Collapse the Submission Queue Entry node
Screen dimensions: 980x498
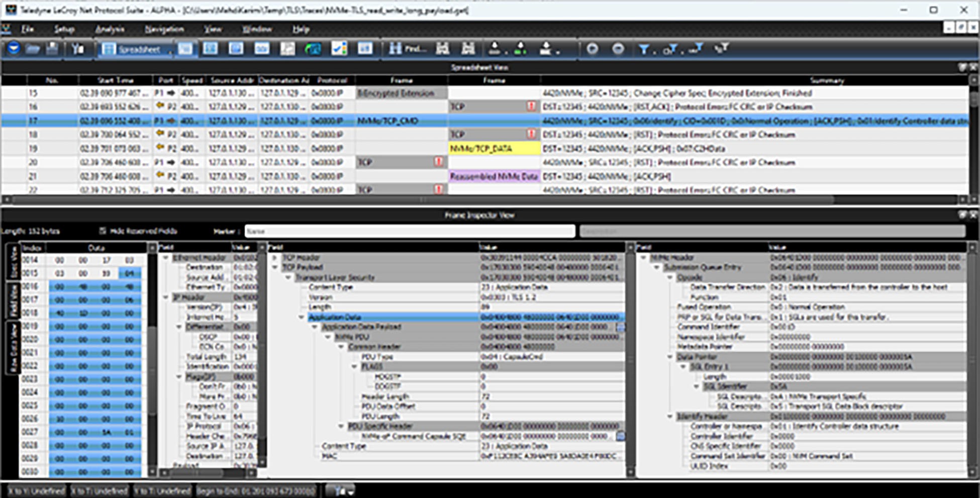click(x=657, y=267)
